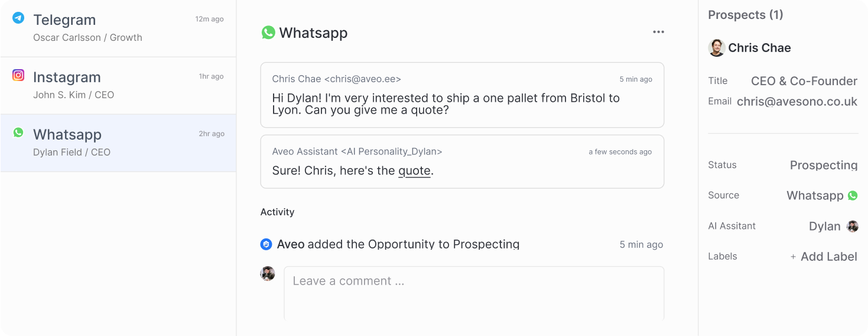This screenshot has width=868, height=336.
Task: Open the Instagram conversation with John S. Kim
Action: click(x=118, y=85)
